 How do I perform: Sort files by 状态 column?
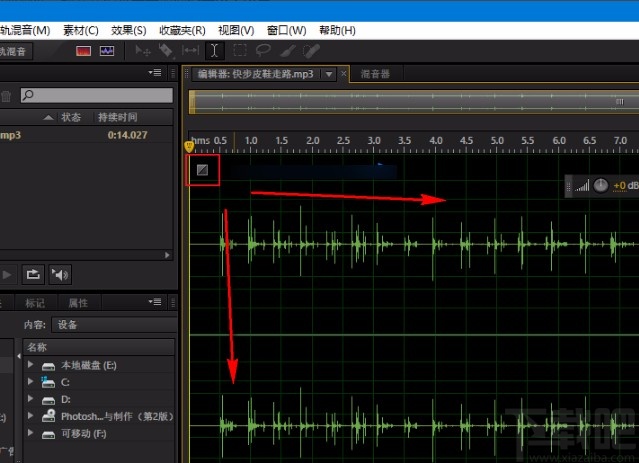coord(71,117)
